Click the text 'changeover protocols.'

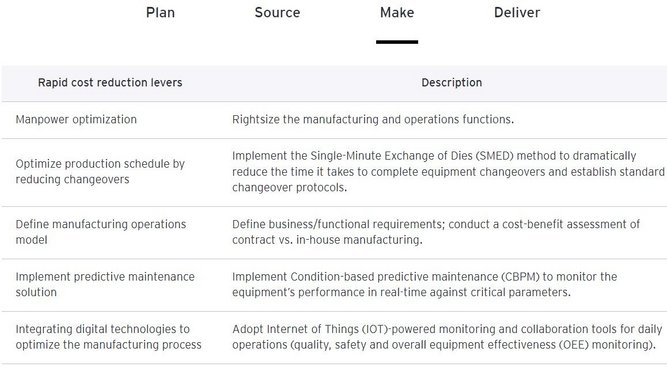pyautogui.click(x=289, y=188)
